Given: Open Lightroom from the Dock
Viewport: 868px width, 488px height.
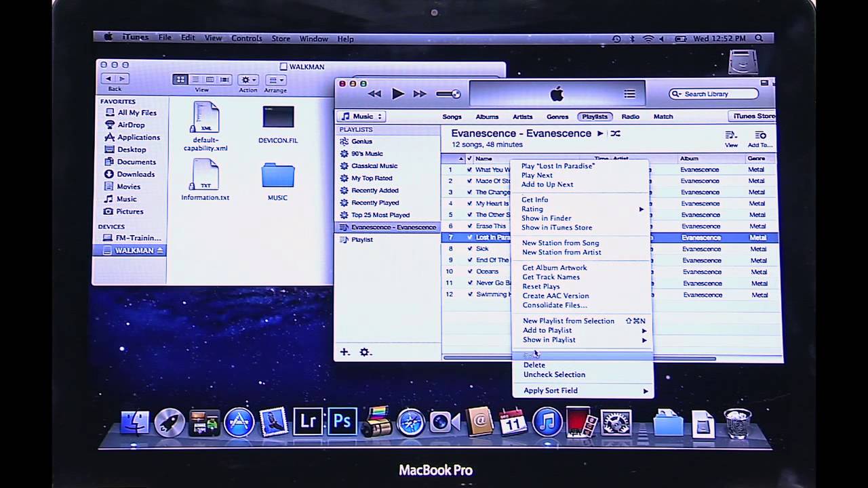Looking at the screenshot, I should click(309, 422).
